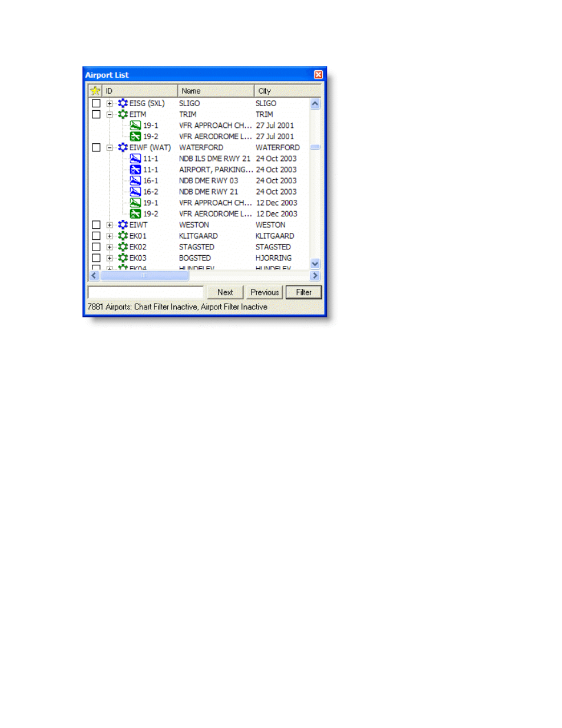Click the EIWF (WAT) airport gear icon
Image resolution: width=562 pixels, height=728 pixels.
tap(123, 147)
